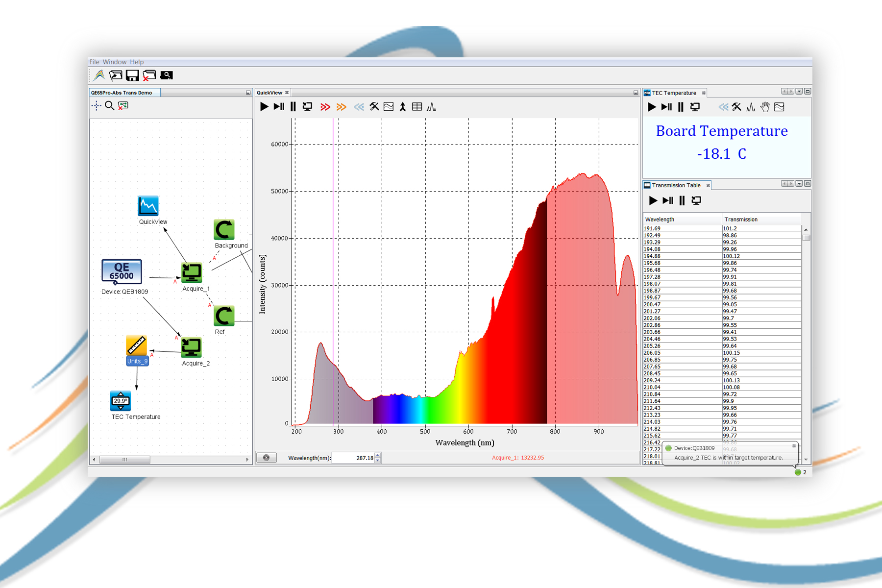Pause acquisition in the QuickView toolbar

293,107
